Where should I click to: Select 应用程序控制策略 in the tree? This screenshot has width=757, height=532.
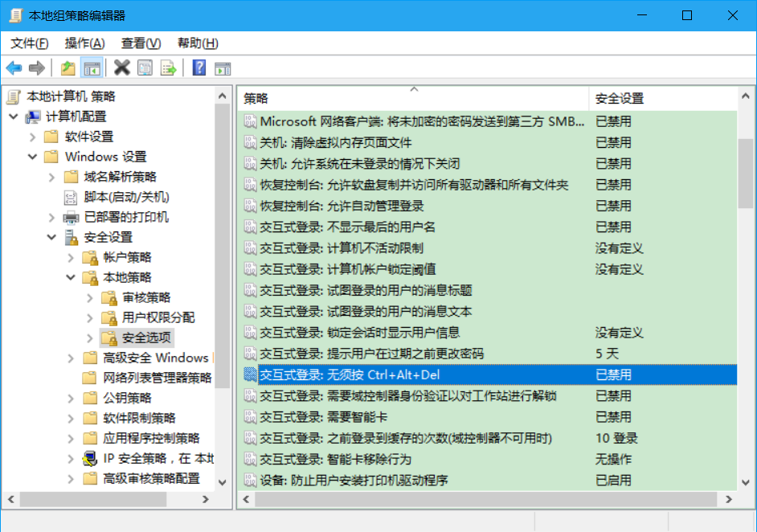point(151,438)
